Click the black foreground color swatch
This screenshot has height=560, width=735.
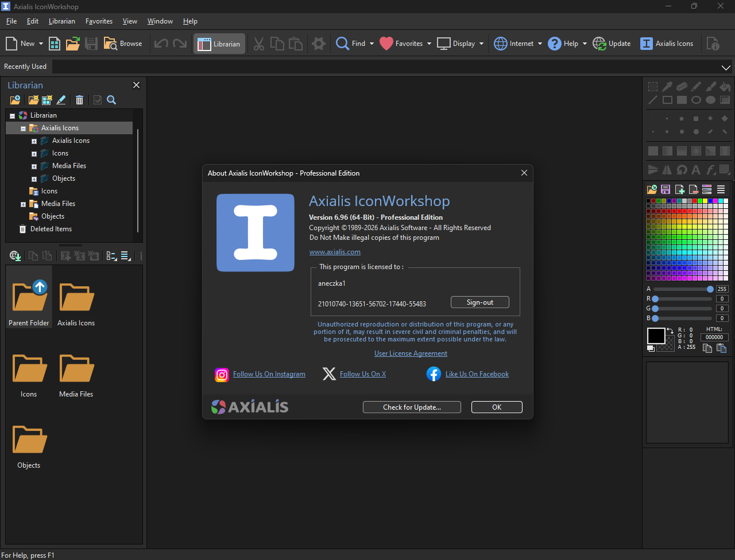[656, 336]
